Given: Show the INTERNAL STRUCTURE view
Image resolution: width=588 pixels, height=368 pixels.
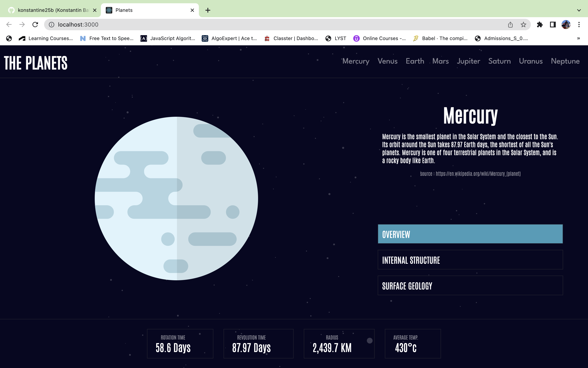Looking at the screenshot, I should (470, 260).
